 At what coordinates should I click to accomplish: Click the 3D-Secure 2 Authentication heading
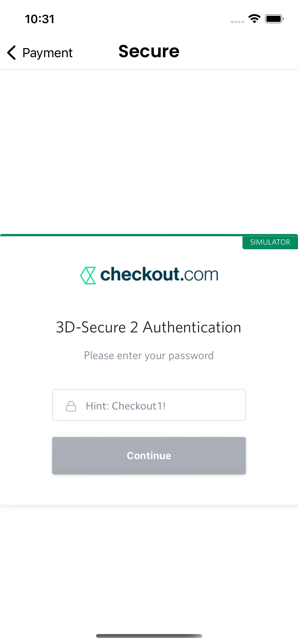coord(148,327)
